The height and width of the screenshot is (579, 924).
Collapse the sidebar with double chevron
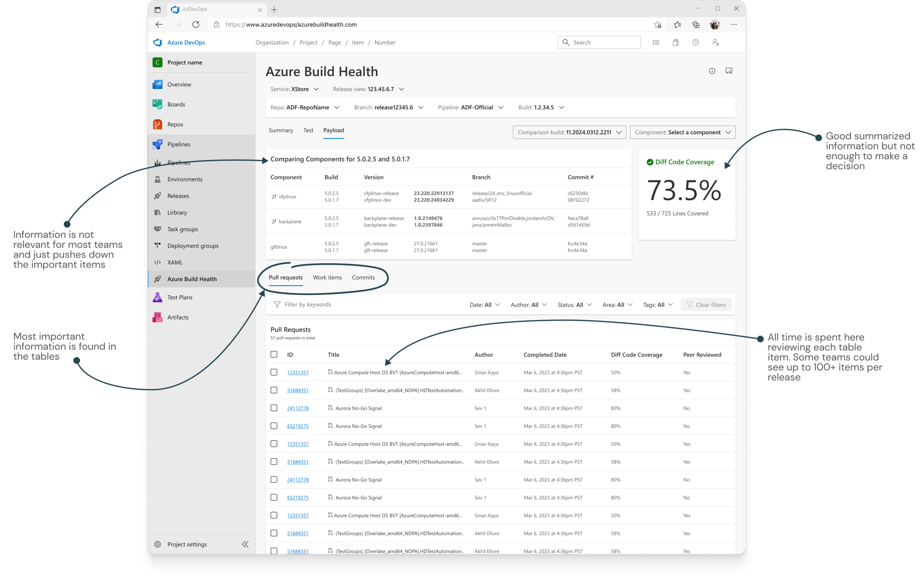point(245,544)
